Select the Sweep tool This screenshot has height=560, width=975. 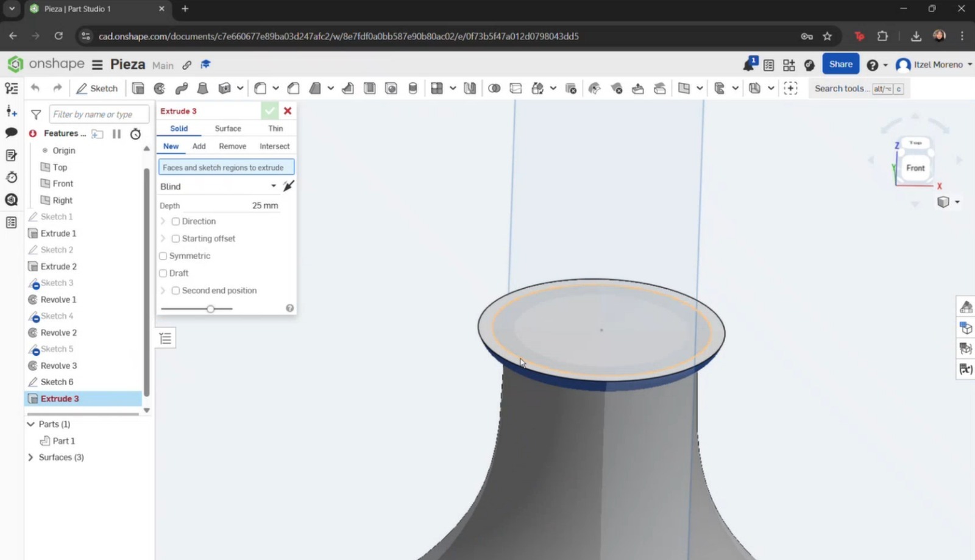pyautogui.click(x=182, y=88)
